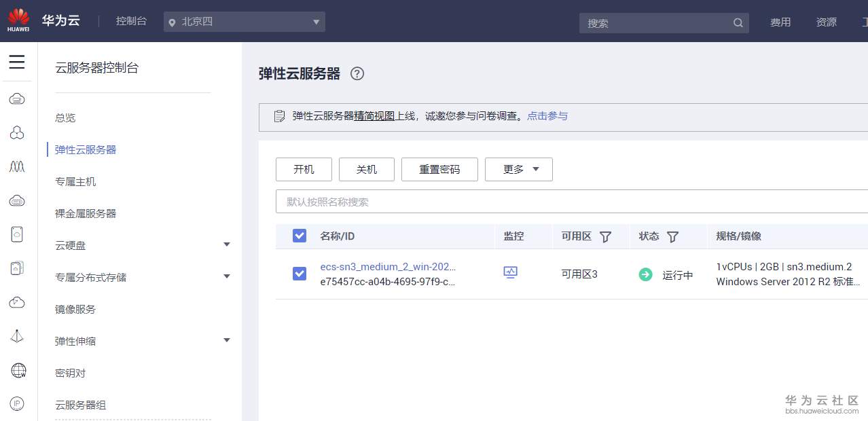Screen dimensions: 868x421
Task: Open 资源 in the top bar
Action: pyautogui.click(x=827, y=22)
